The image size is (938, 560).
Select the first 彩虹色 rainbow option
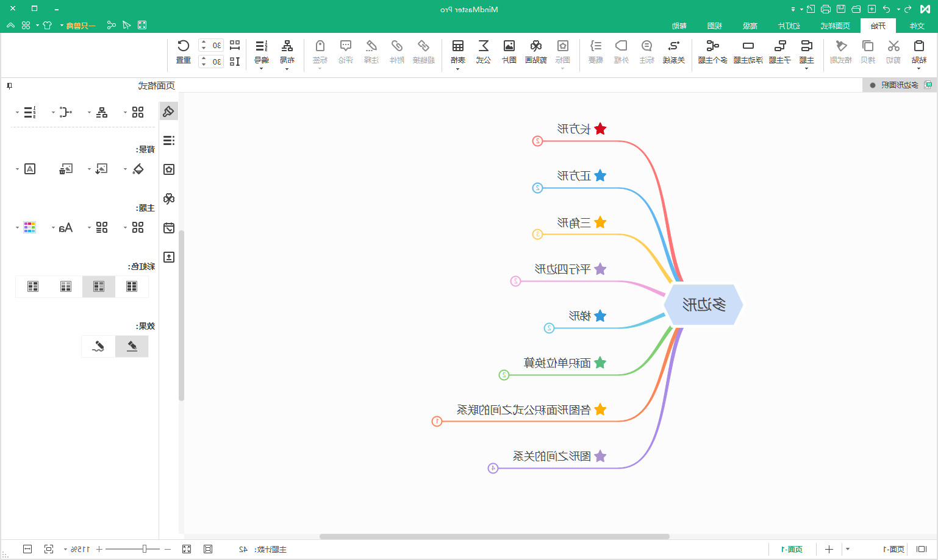(x=132, y=286)
